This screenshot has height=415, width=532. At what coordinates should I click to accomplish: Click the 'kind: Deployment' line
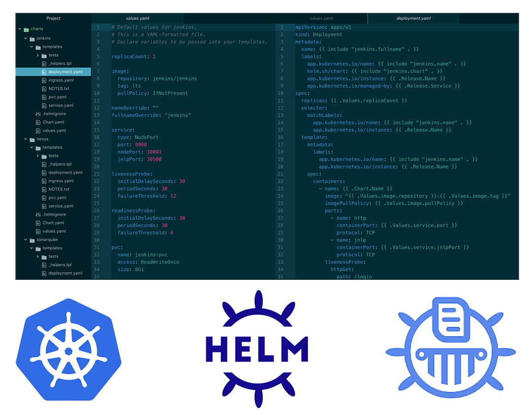319,35
